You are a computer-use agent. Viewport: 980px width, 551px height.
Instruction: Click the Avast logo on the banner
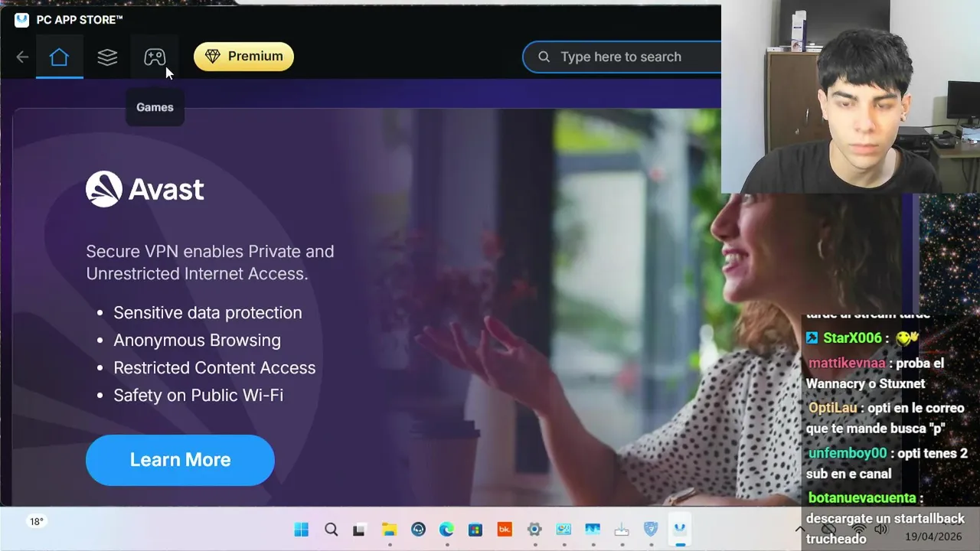coord(145,189)
